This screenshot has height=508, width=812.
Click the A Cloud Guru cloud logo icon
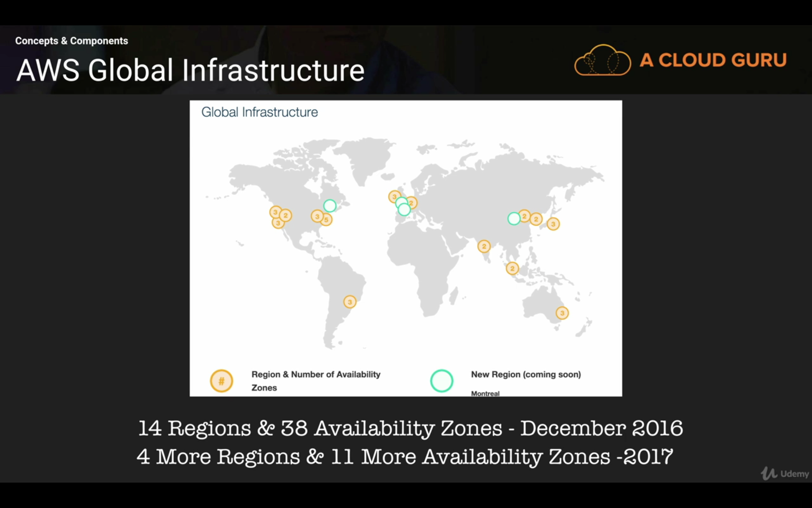(x=603, y=60)
